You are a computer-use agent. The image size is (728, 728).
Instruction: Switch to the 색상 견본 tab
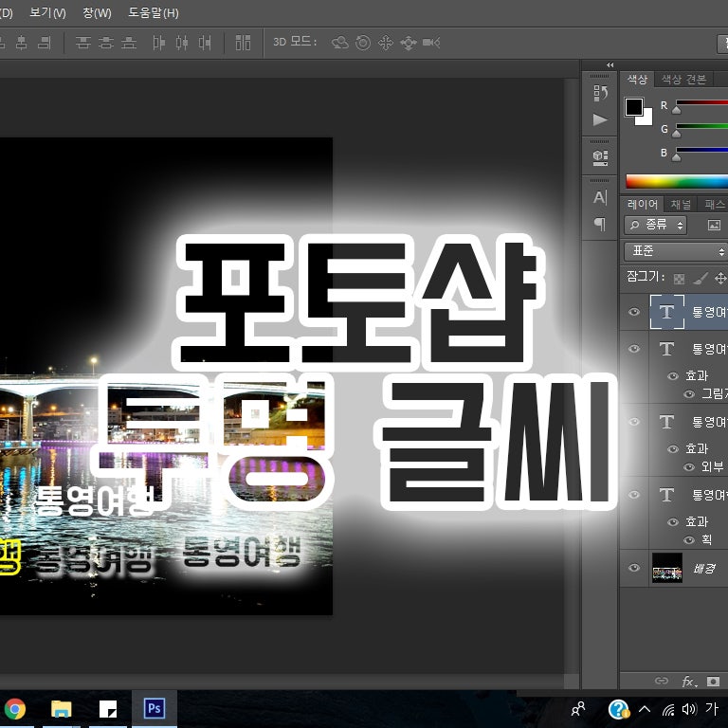pos(683,80)
